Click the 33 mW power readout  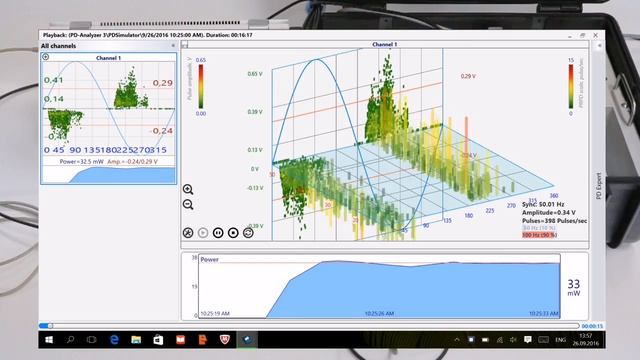click(573, 287)
